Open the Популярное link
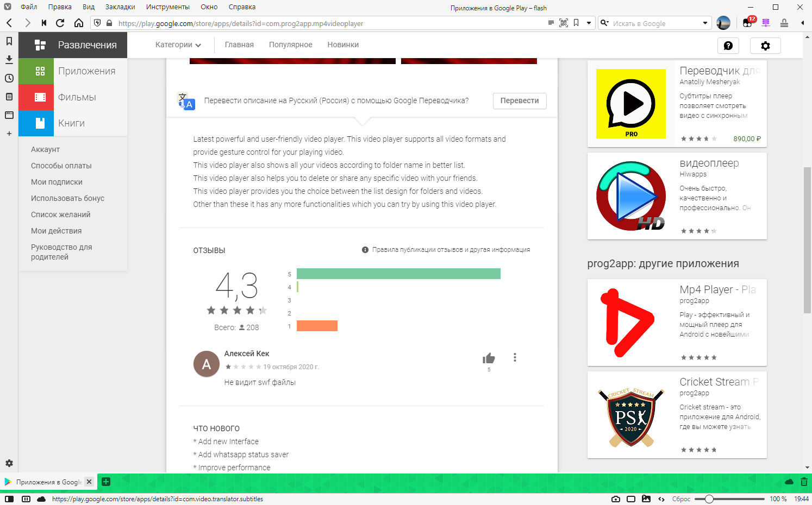The image size is (812, 505). [x=290, y=45]
